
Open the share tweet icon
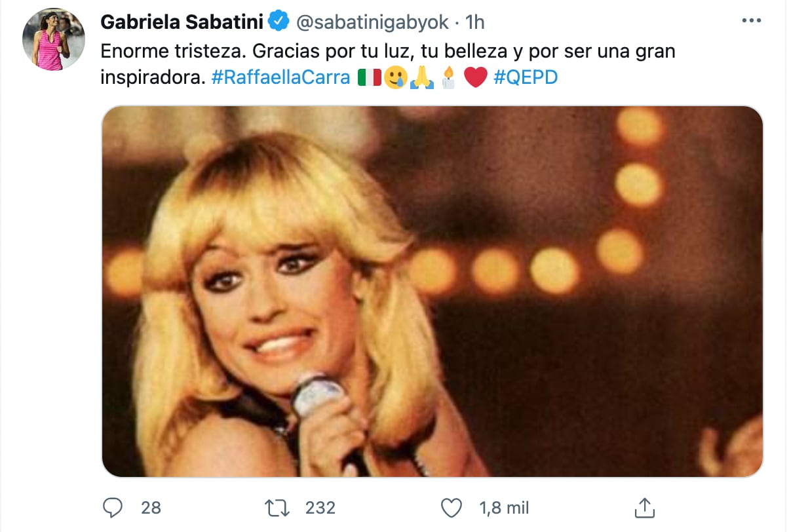tap(644, 508)
